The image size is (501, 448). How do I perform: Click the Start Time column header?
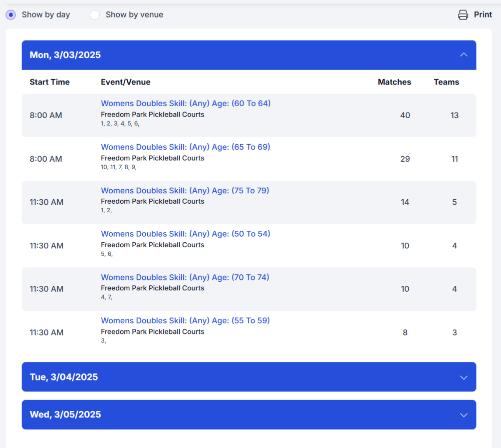pyautogui.click(x=50, y=82)
